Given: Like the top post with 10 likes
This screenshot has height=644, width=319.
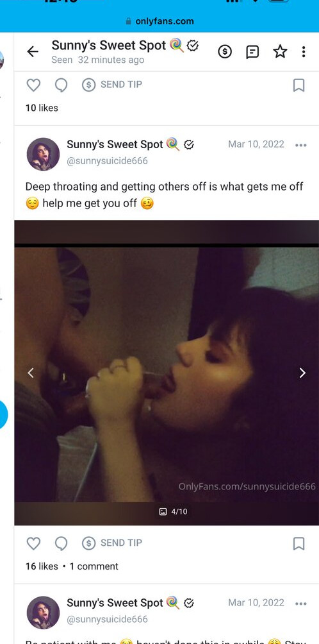Looking at the screenshot, I should pyautogui.click(x=33, y=85).
